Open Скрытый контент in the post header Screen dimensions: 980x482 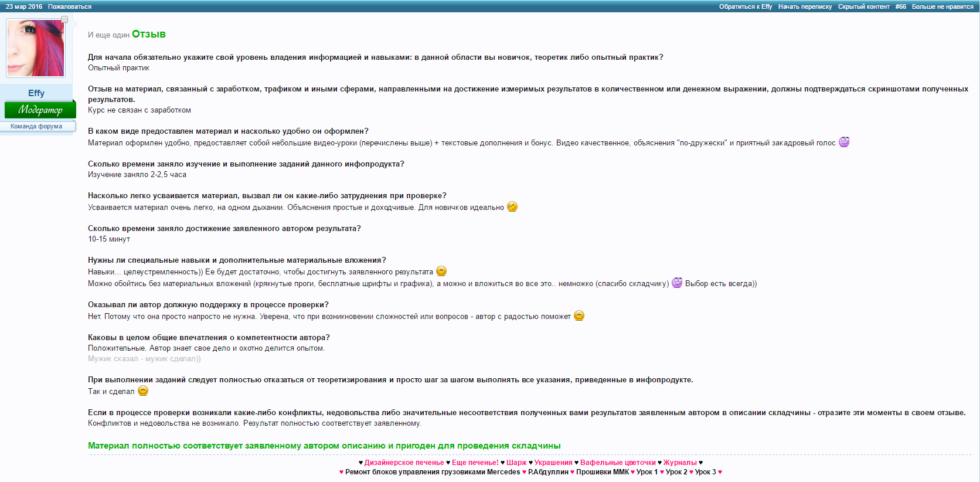(x=864, y=6)
